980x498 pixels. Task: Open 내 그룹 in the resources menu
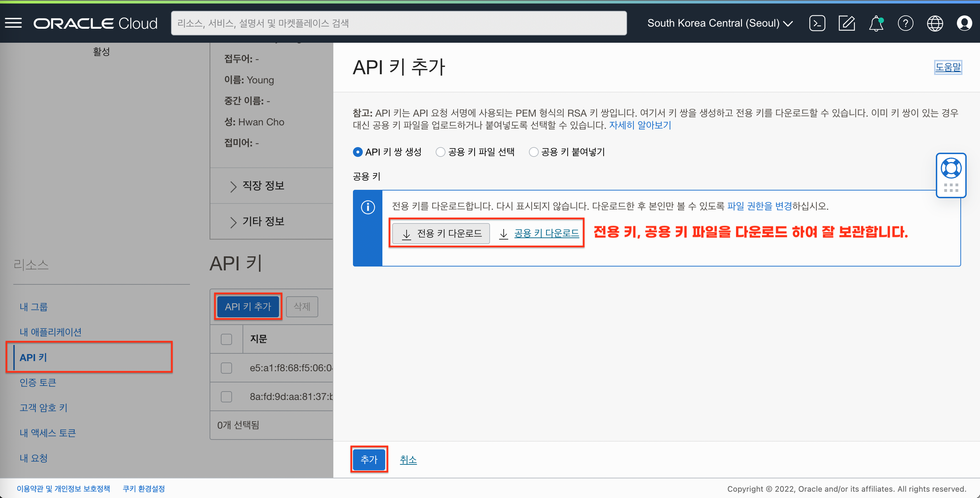coord(34,307)
